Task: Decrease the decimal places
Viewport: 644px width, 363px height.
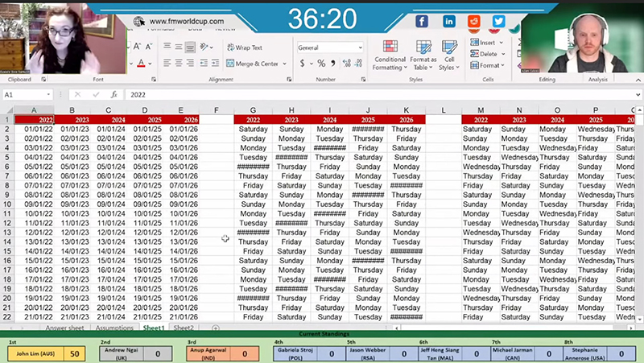Action: coord(358,64)
